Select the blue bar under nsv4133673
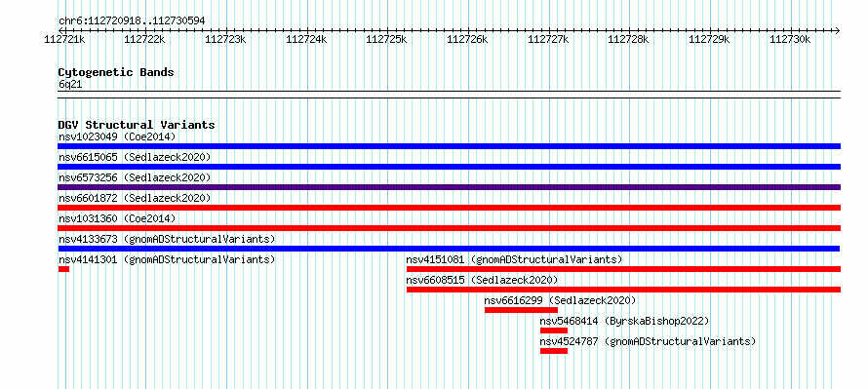The image size is (868, 389). click(449, 249)
